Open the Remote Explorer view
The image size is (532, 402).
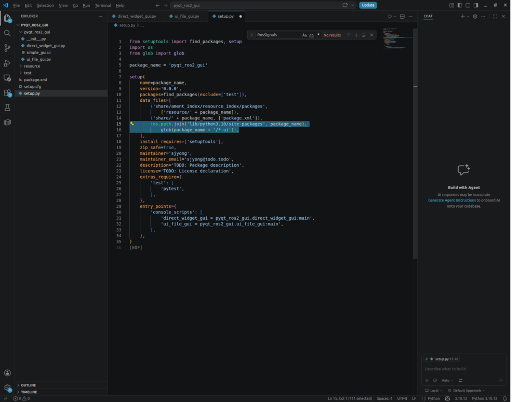tap(7, 78)
